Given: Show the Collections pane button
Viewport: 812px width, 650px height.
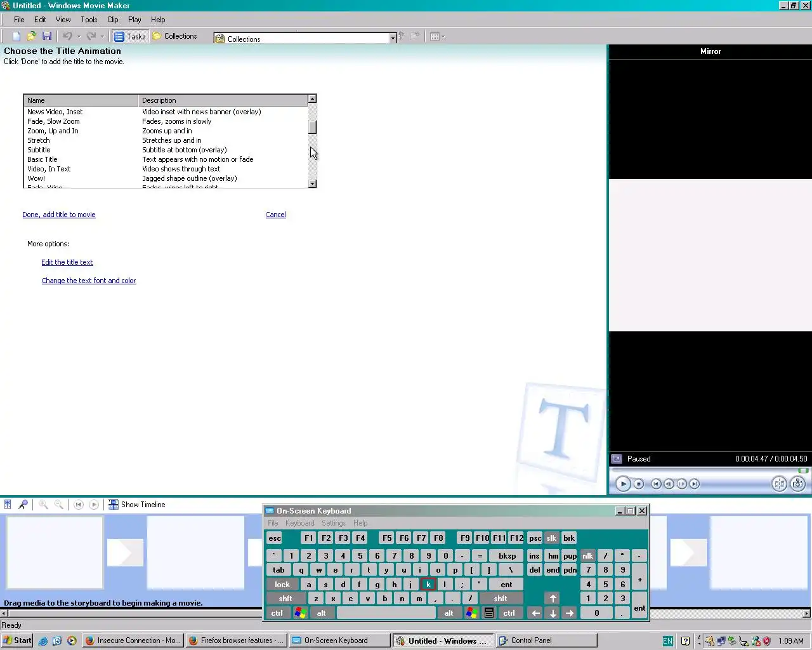Looking at the screenshot, I should [175, 36].
